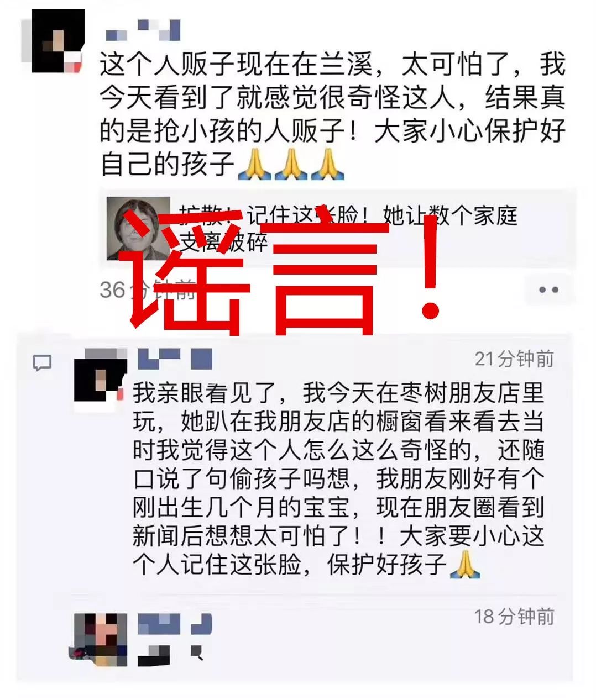Tap comment line 新闻后想想太可怕了
Image resolution: width=596 pixels, height=700 pixels.
pos(338,536)
